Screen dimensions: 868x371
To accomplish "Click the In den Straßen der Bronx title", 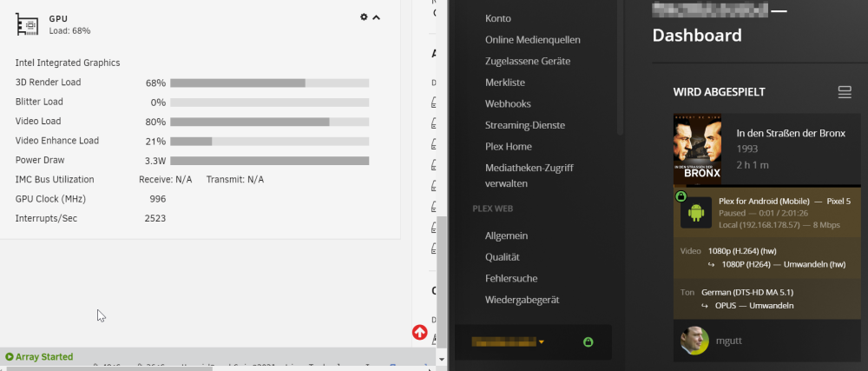I will (x=791, y=134).
